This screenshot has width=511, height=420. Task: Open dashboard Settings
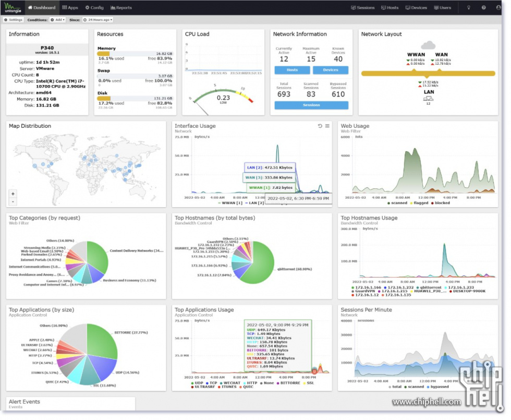click(14, 20)
